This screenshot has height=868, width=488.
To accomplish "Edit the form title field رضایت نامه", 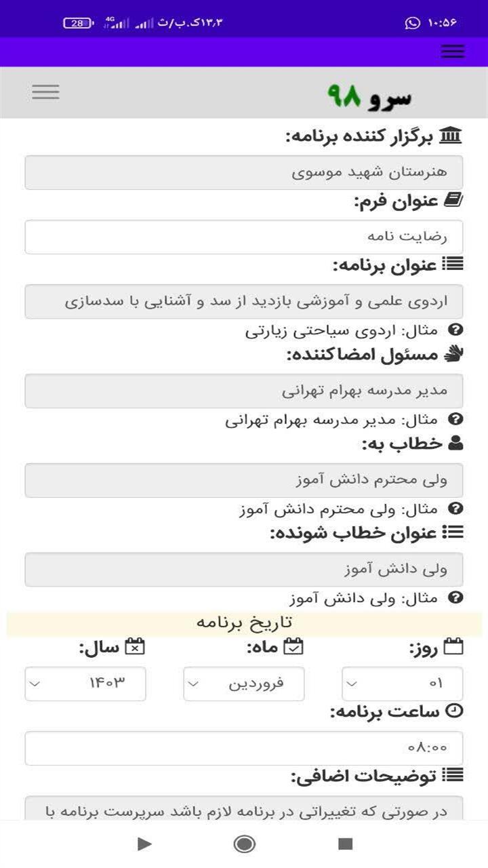I will (244, 237).
